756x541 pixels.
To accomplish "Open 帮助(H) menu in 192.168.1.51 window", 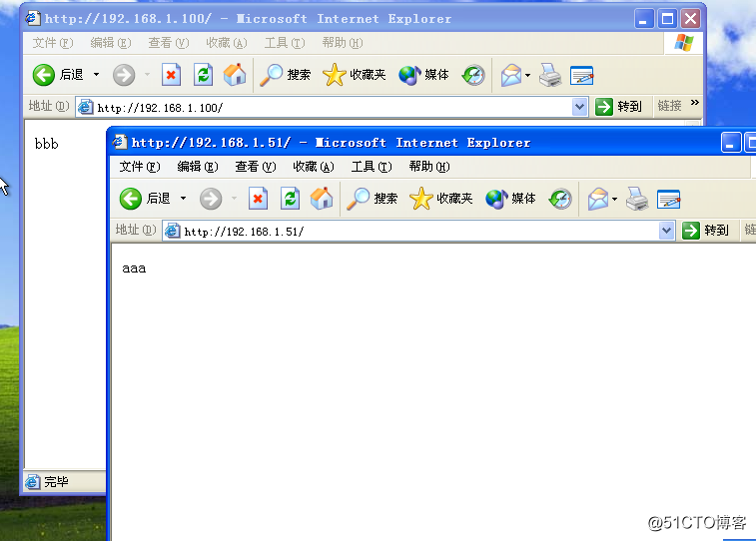I will 429,167.
